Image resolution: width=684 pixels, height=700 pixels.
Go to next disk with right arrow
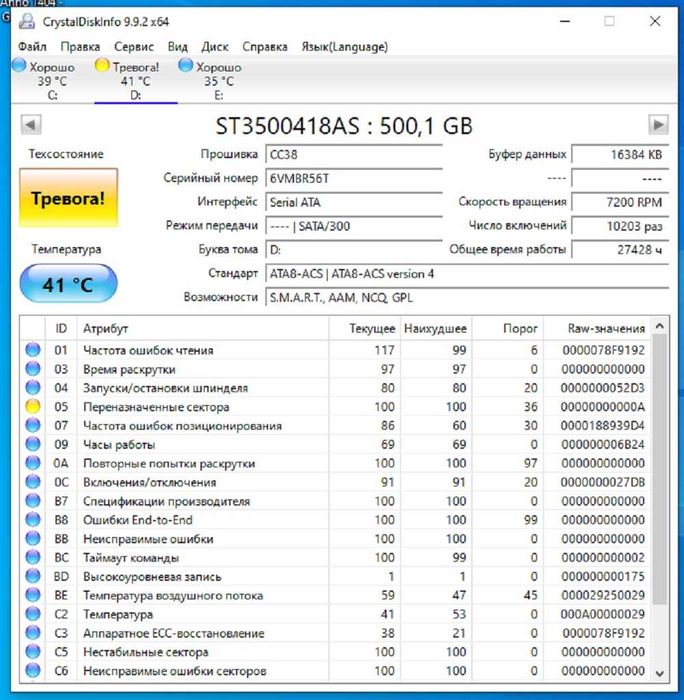pos(658,125)
